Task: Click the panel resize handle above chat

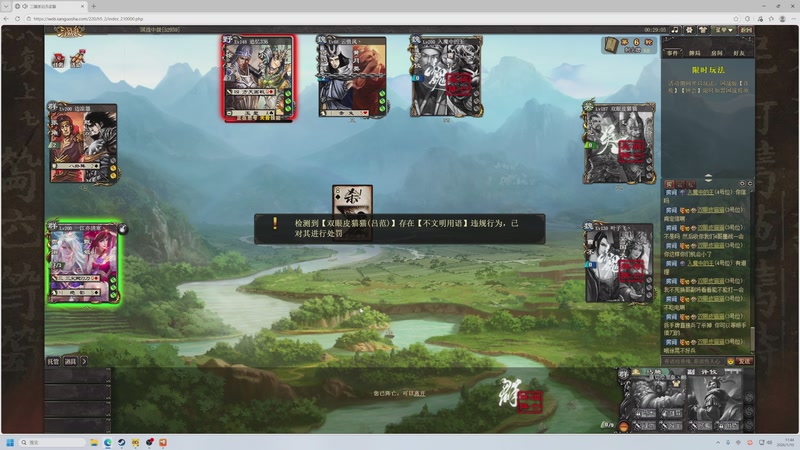Action: (708, 178)
